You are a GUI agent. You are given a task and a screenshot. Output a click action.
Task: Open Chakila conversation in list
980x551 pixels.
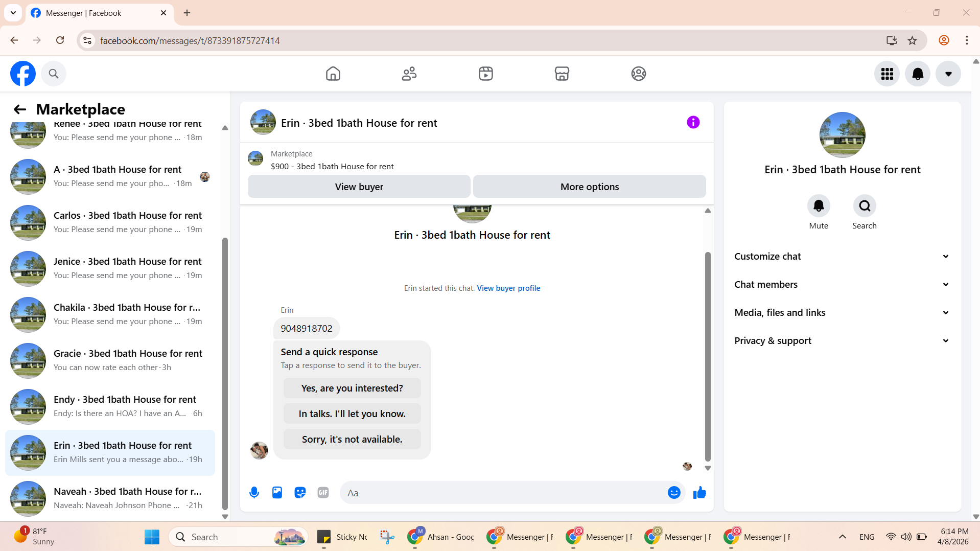[110, 314]
